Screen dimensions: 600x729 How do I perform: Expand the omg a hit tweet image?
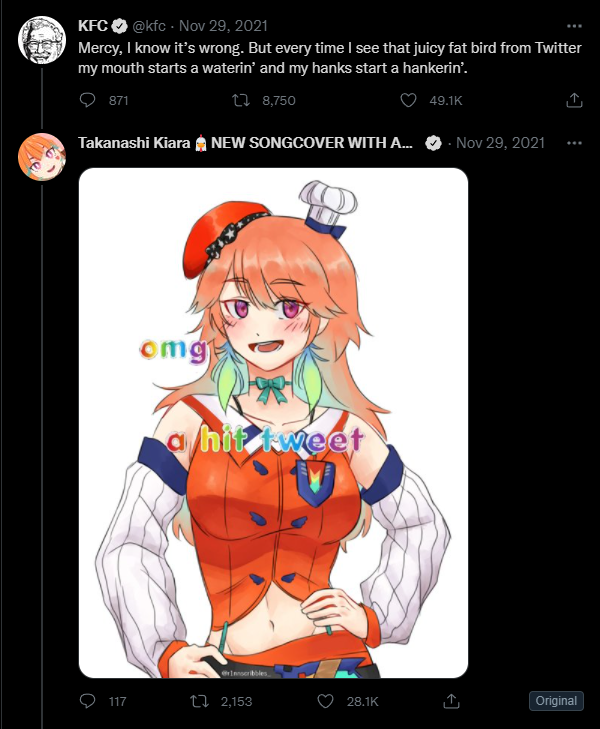[273, 423]
